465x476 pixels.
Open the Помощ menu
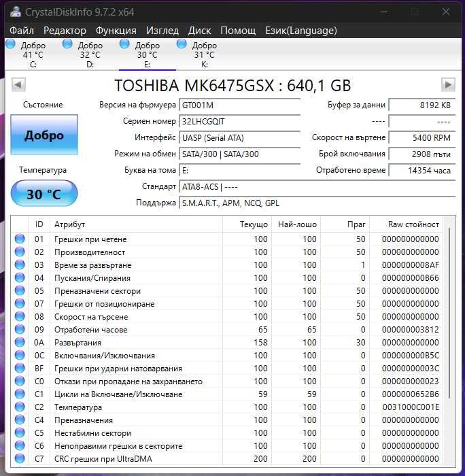(238, 31)
